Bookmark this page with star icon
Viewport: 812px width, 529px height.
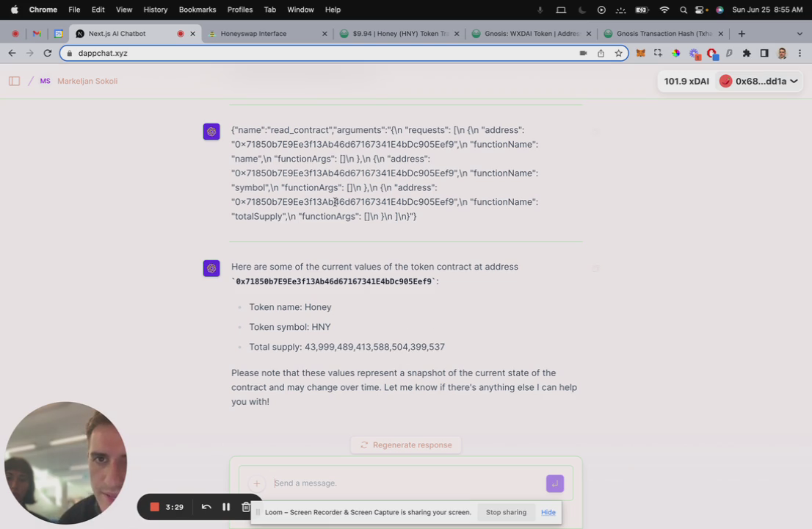pos(618,54)
